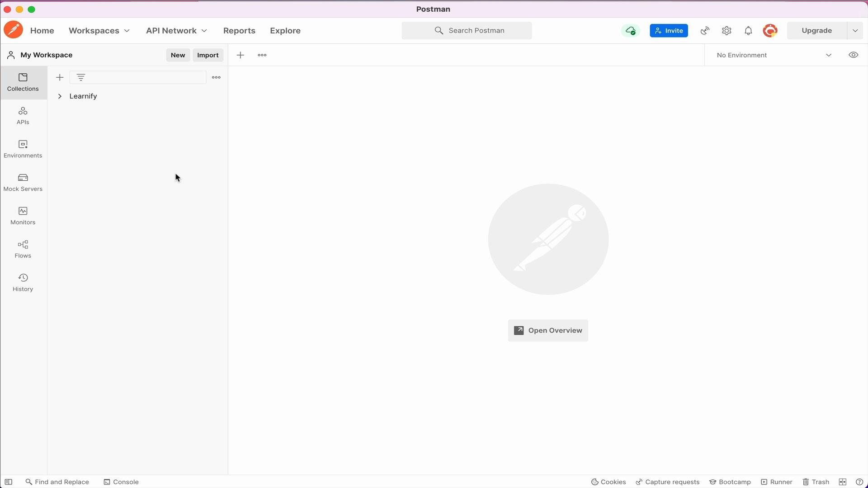Open the collection Runner
Viewport: 868px width, 488px height.
(x=776, y=482)
